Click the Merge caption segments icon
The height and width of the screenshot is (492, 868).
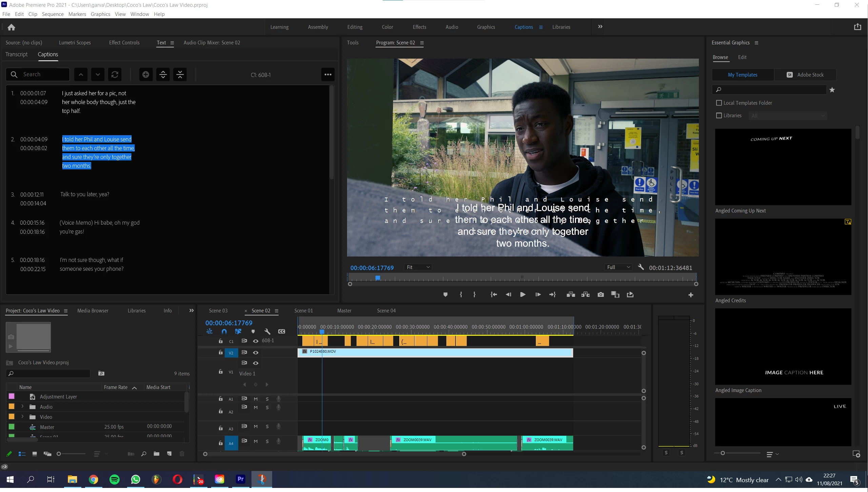click(180, 75)
